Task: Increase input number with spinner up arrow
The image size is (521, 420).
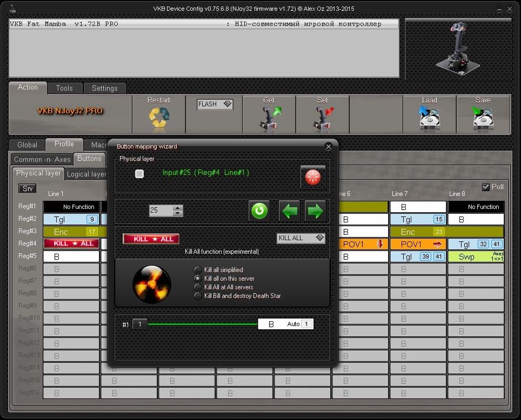Action: tap(178, 208)
